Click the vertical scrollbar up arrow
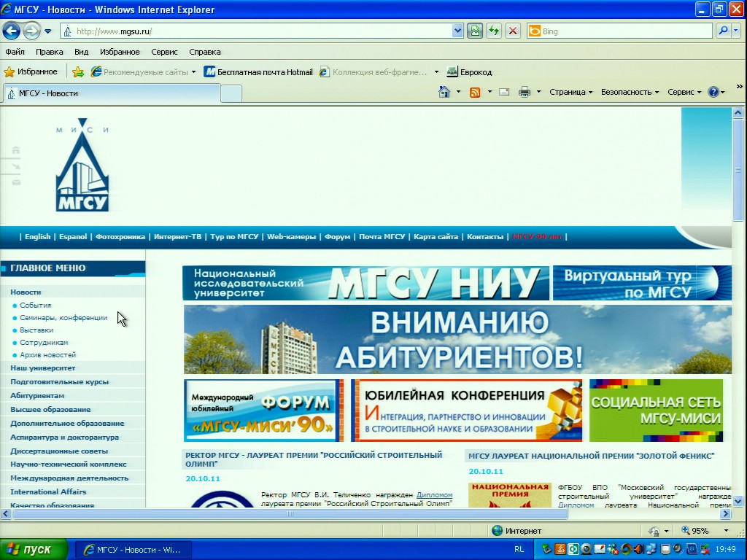 tap(738, 113)
